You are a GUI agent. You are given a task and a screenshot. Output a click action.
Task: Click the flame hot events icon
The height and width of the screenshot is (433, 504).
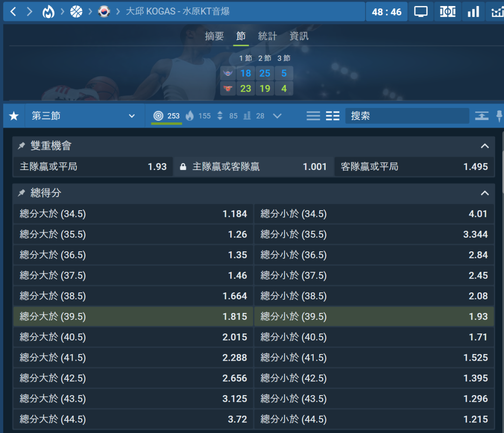coord(48,12)
